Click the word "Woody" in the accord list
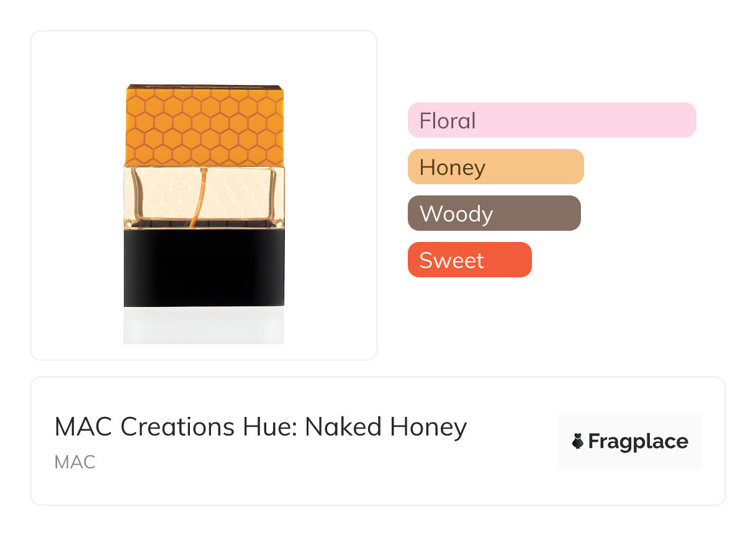This screenshot has height=536, width=756. click(x=456, y=214)
